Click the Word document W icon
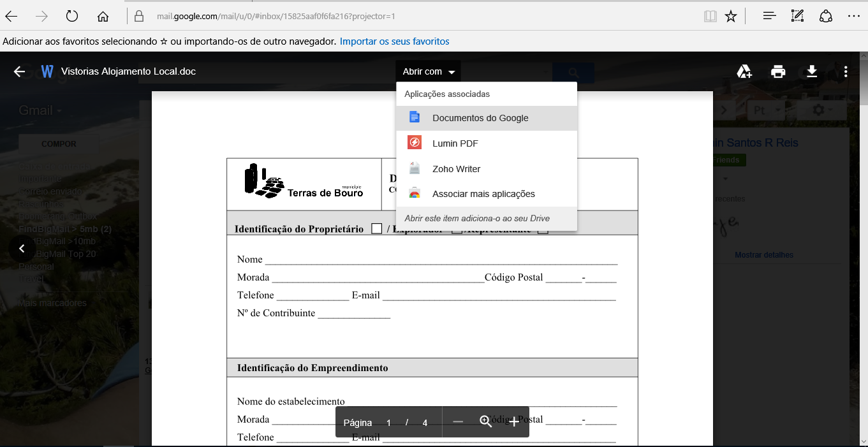Screen dimensions: 868x447 click(x=47, y=71)
